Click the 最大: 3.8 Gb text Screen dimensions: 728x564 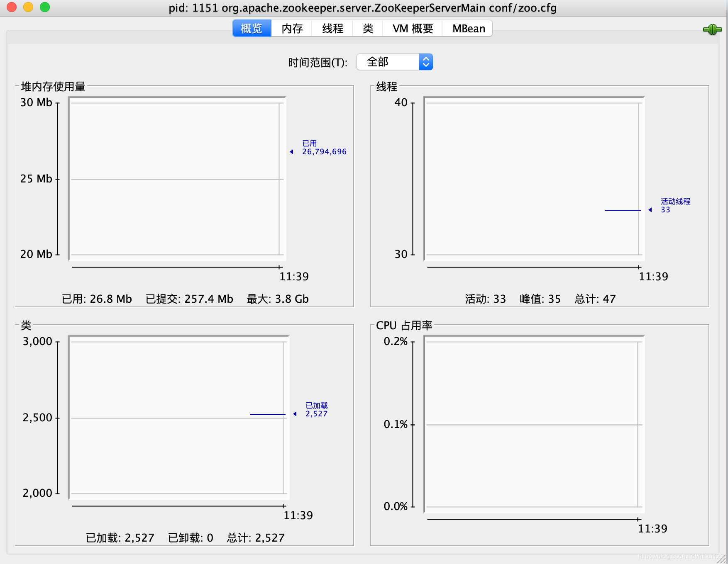click(x=278, y=299)
